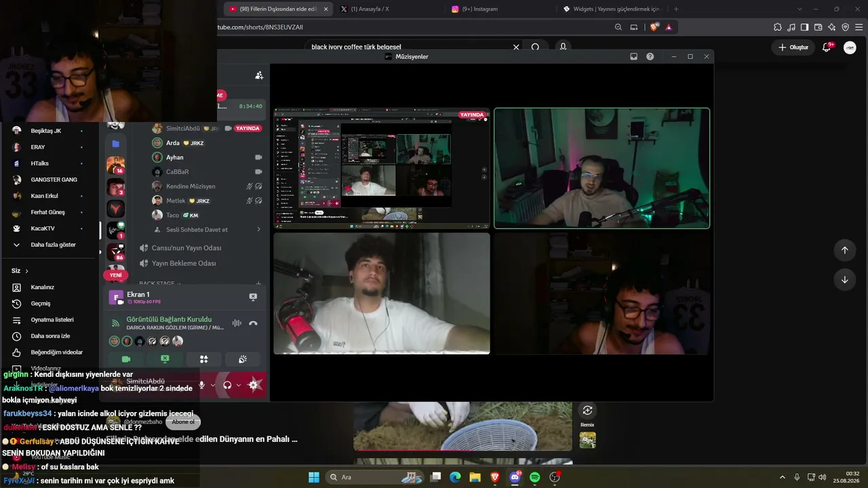Go to previous Short with up arrow
The width and height of the screenshot is (868, 488).
tap(844, 250)
